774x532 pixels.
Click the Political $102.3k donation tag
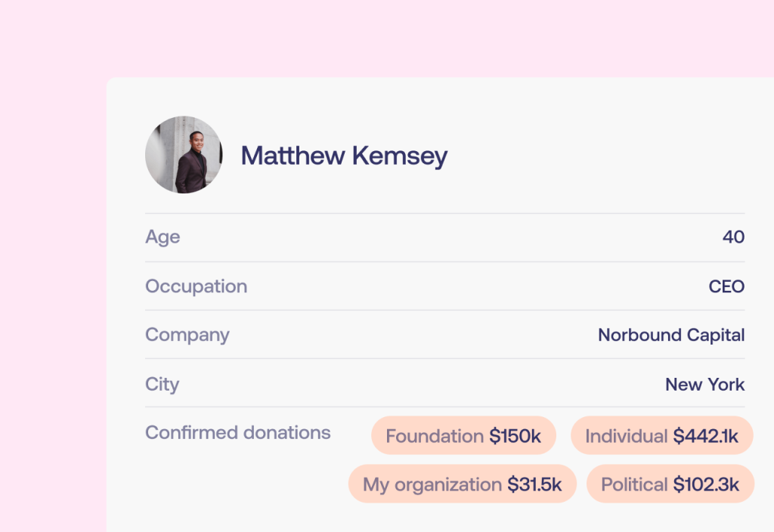coord(670,484)
